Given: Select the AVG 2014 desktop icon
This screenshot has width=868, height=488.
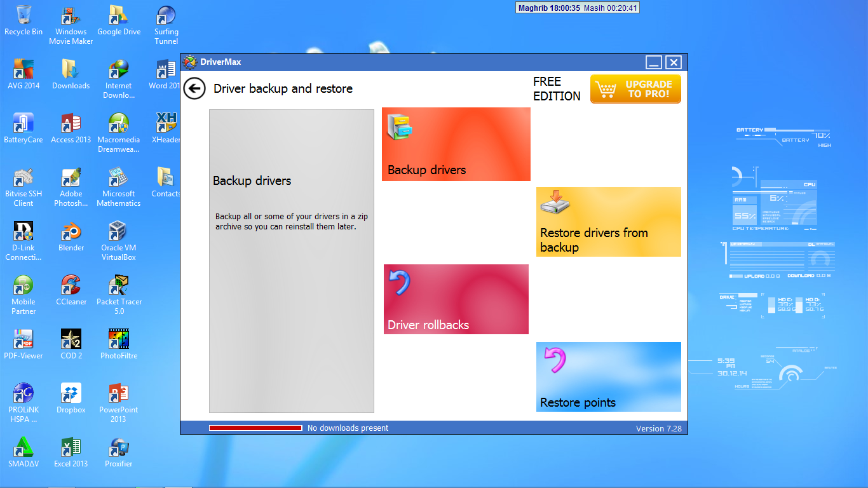Looking at the screenshot, I should point(24,74).
